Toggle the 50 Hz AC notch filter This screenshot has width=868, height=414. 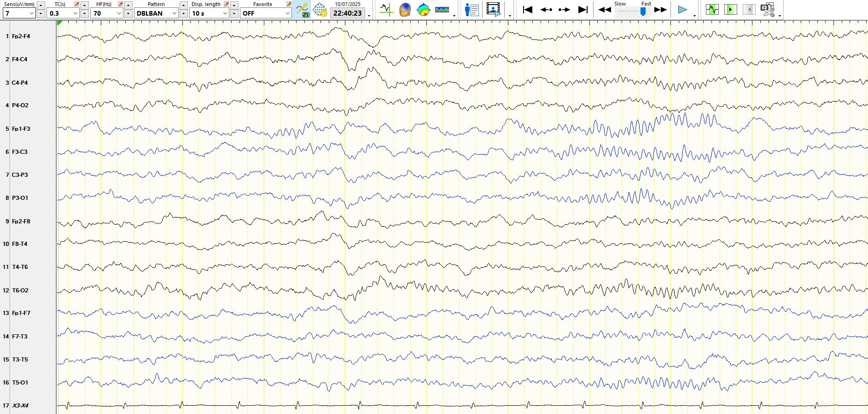tap(302, 10)
